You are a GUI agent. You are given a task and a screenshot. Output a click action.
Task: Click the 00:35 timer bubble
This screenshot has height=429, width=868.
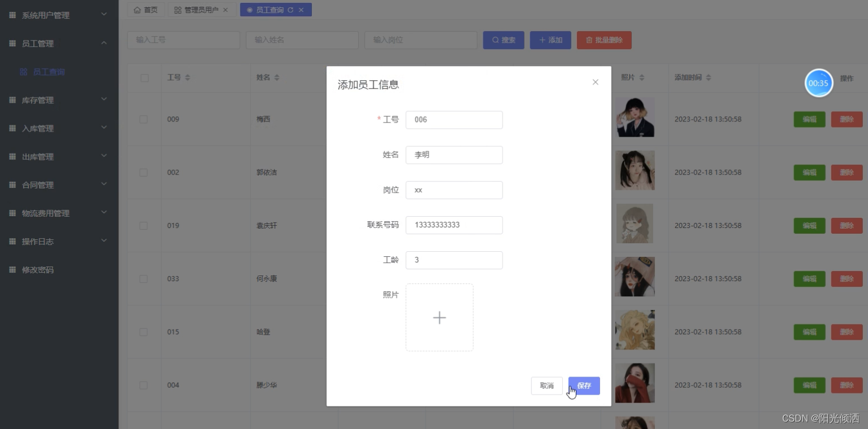[818, 83]
